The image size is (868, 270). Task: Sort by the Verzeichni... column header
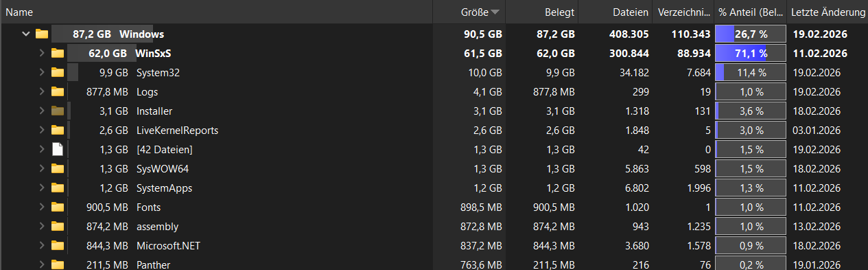click(x=683, y=12)
